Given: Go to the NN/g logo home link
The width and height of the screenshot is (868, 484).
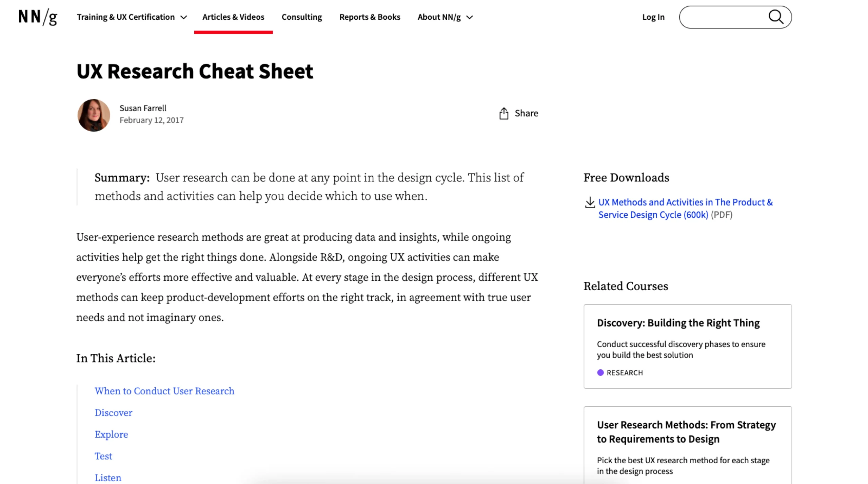Looking at the screenshot, I should 38,17.
